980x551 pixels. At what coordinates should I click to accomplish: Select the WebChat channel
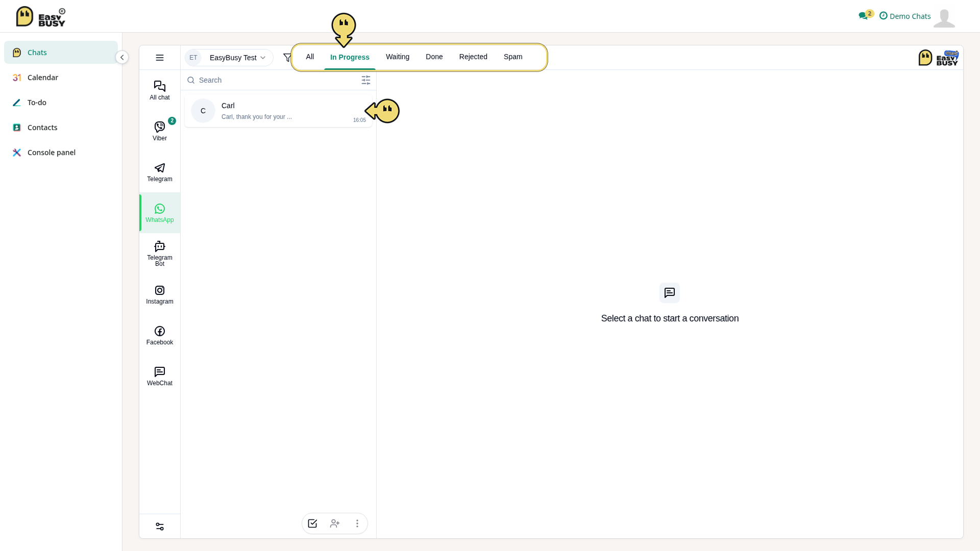[160, 376]
